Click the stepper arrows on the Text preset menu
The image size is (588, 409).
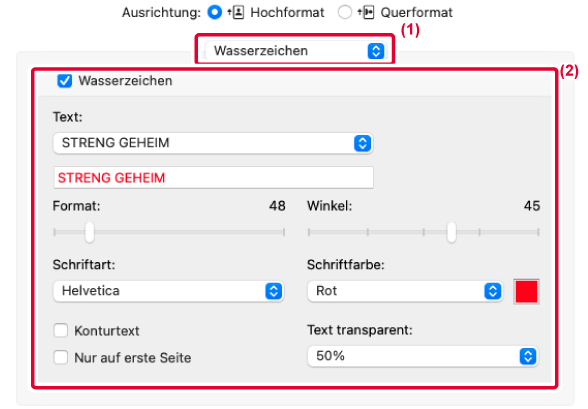click(x=362, y=143)
